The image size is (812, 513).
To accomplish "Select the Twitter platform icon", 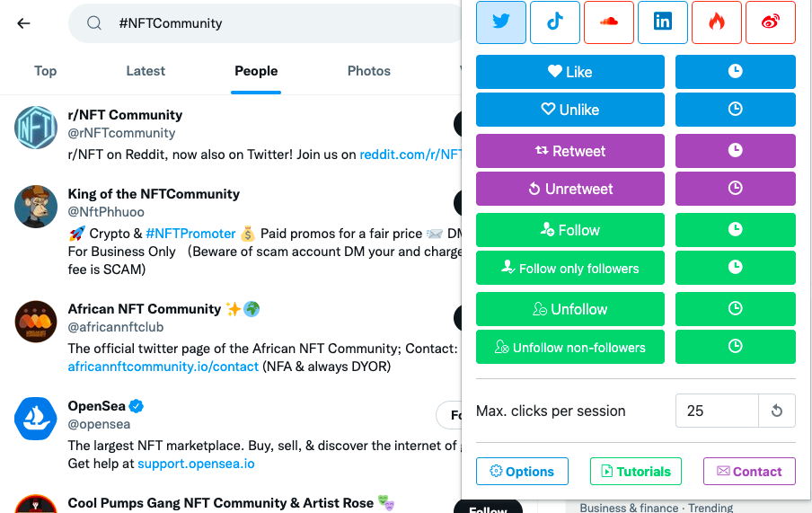I will click(x=501, y=22).
